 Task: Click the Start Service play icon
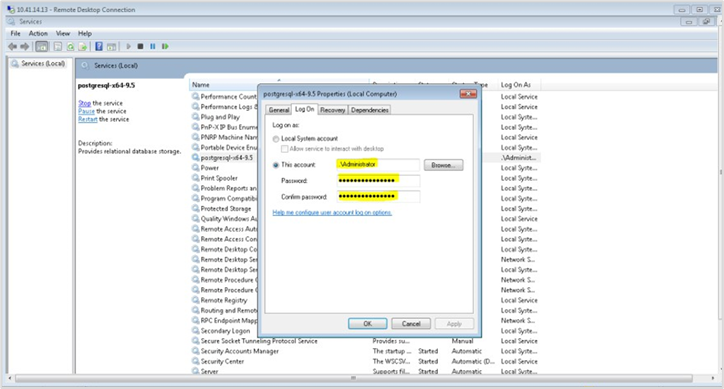pos(128,47)
